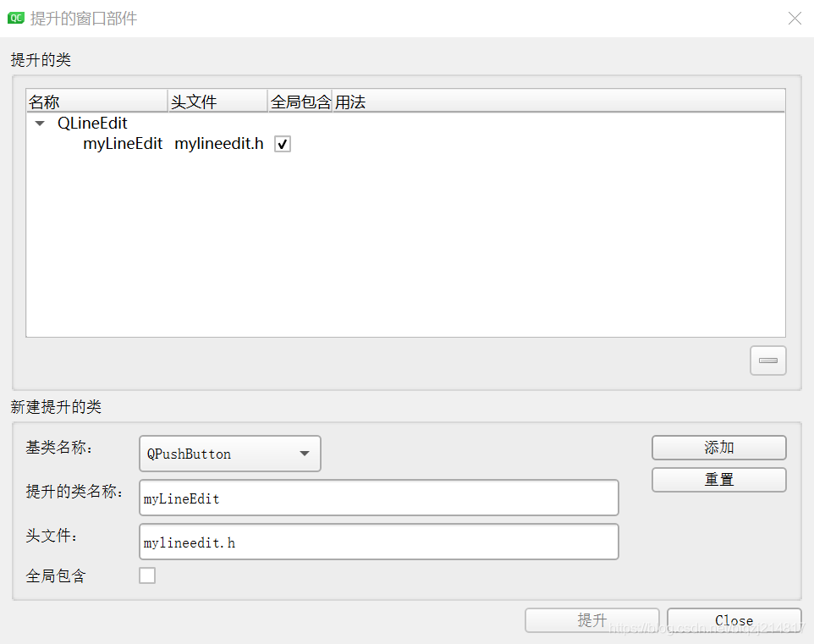Click the mylineedit.h header cell
The image size is (814, 644).
tap(219, 143)
